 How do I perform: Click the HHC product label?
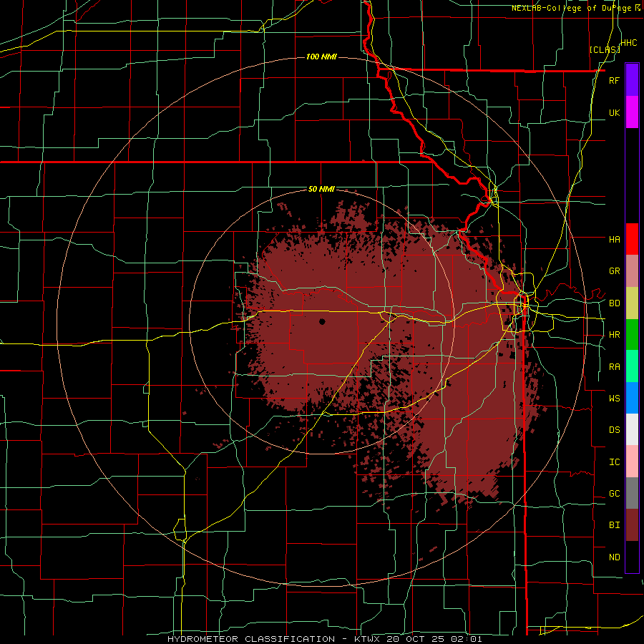[x=629, y=43]
